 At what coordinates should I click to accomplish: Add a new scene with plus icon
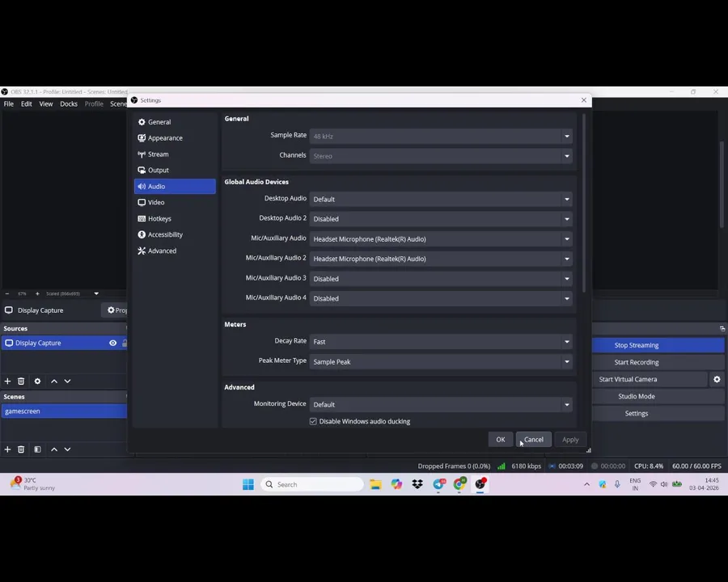7,449
